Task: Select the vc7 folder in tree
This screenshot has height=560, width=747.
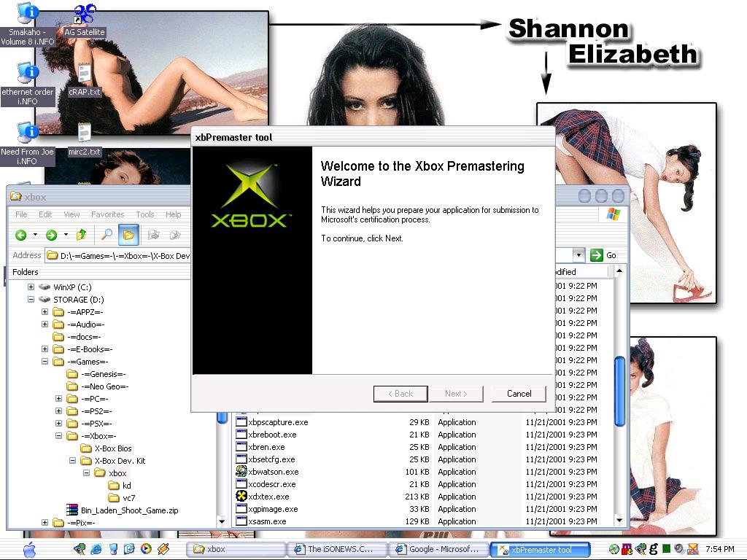Action: click(122, 497)
